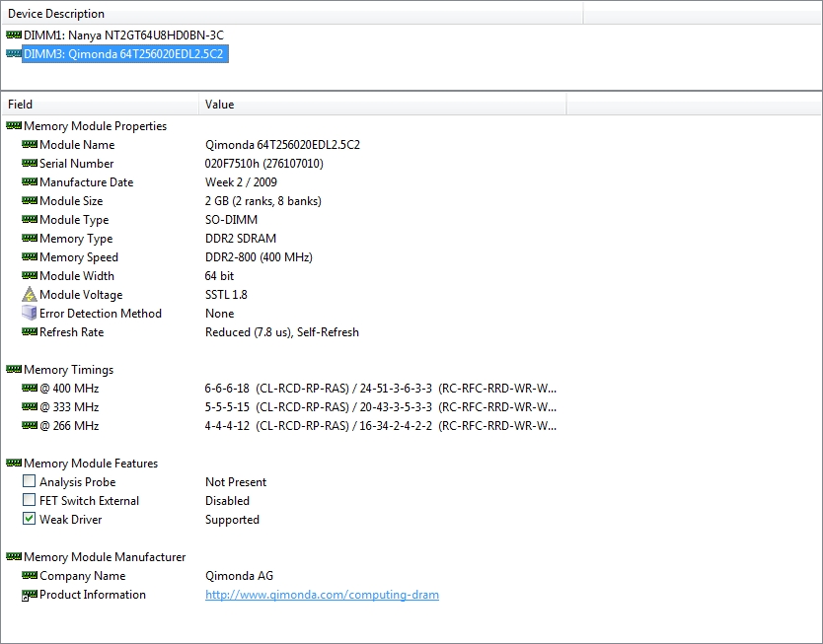Viewport: 823px width, 644px height.
Task: Select the @ 400 MHz timings row
Action: point(69,389)
